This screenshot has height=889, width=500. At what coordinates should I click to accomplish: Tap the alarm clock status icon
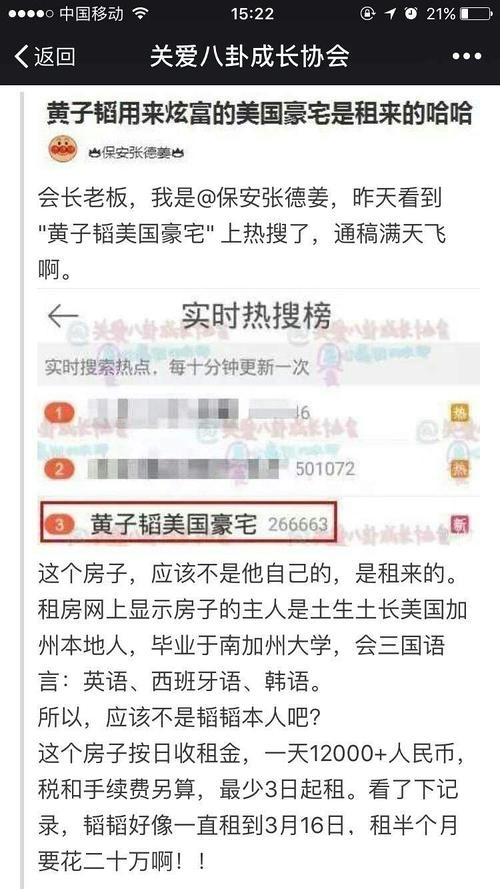412,14
